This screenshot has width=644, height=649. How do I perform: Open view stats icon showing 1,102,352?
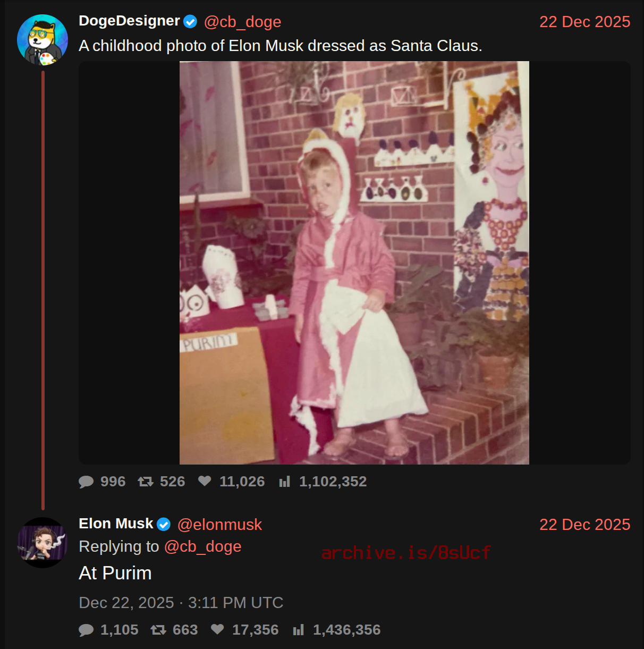click(x=285, y=482)
